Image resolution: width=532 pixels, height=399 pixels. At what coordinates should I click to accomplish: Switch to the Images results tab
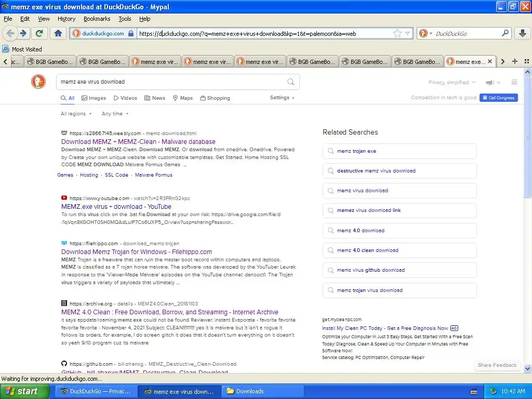tap(94, 98)
